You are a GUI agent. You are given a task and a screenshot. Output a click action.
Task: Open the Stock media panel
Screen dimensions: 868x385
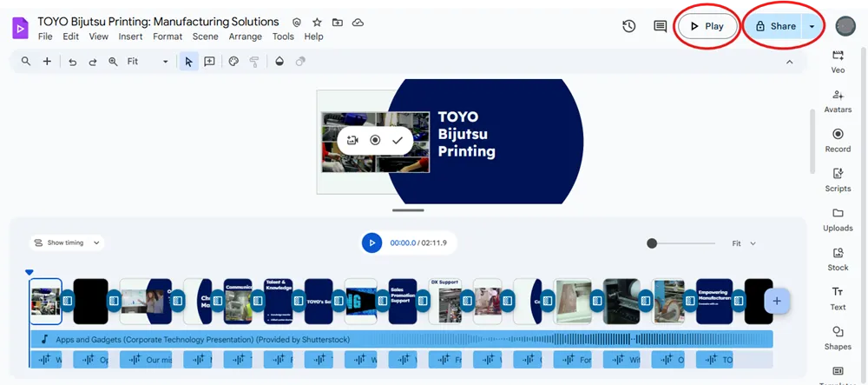pos(838,259)
